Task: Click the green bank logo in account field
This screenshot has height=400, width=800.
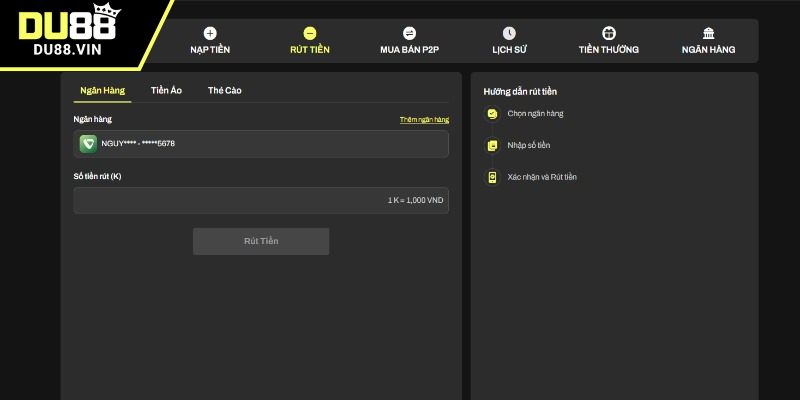Action: pos(89,144)
